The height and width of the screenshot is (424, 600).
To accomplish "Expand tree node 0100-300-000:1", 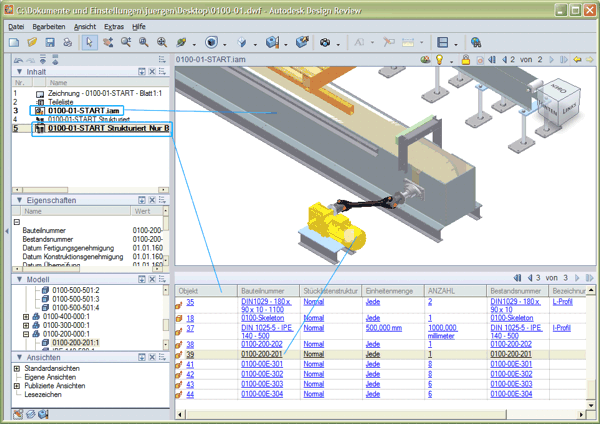I will (x=26, y=325).
